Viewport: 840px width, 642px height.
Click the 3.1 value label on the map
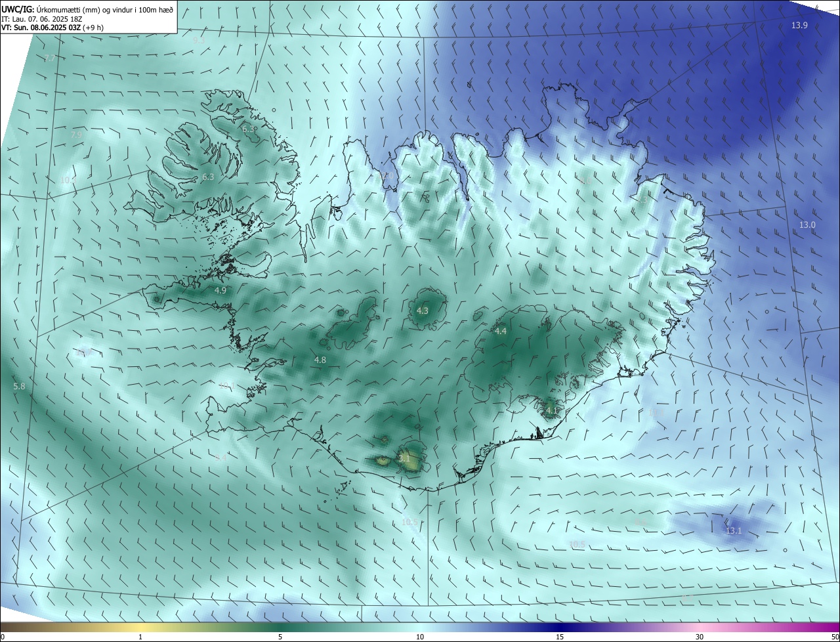tap(404, 459)
